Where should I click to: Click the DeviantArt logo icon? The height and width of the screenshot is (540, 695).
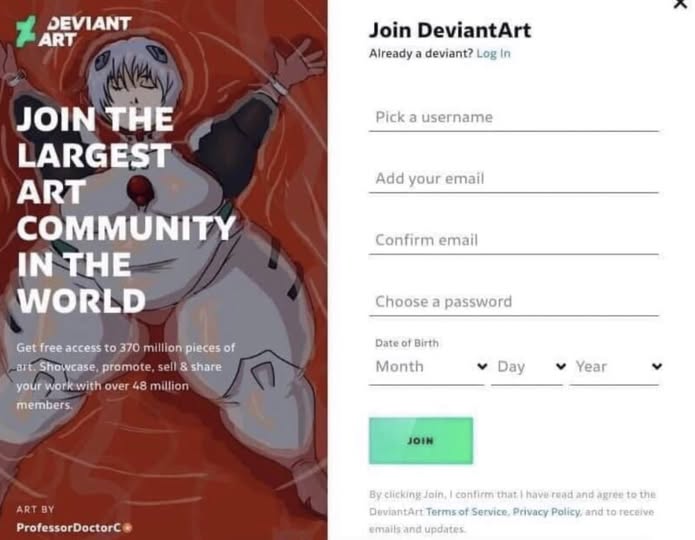pyautogui.click(x=26, y=31)
